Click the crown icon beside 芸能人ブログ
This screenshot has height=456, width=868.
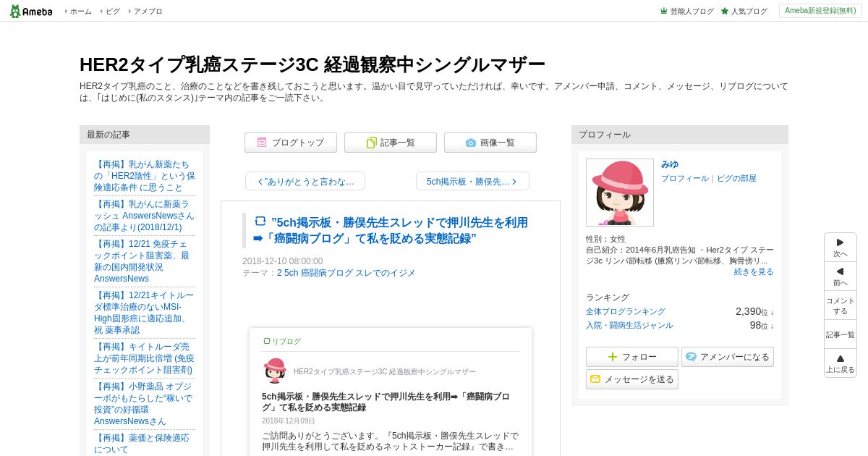[x=664, y=11]
